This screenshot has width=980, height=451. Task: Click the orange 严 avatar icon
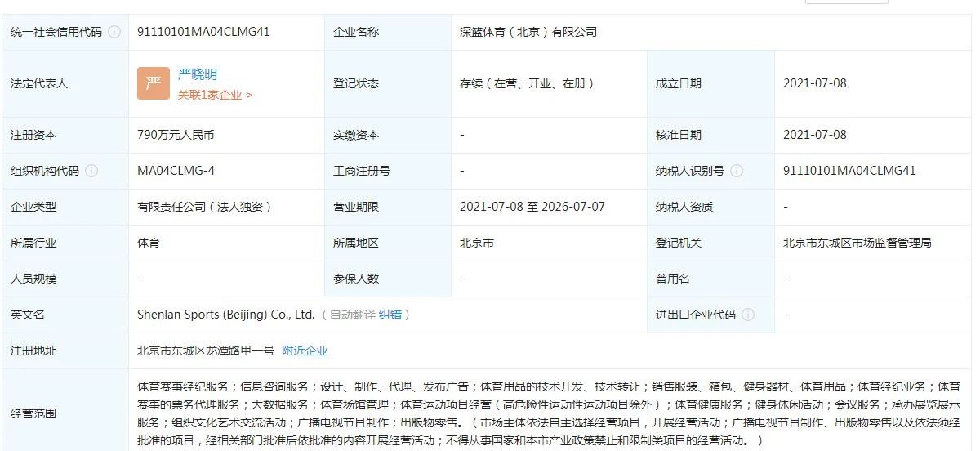(154, 83)
